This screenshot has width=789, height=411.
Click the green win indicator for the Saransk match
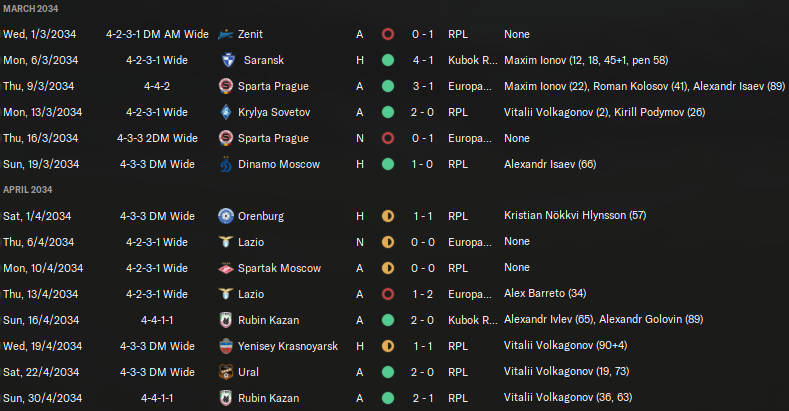388,60
